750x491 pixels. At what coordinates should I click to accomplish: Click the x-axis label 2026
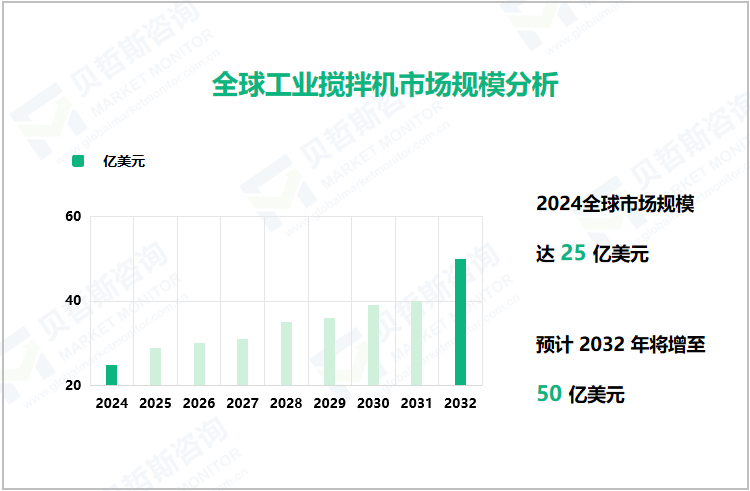coord(199,404)
